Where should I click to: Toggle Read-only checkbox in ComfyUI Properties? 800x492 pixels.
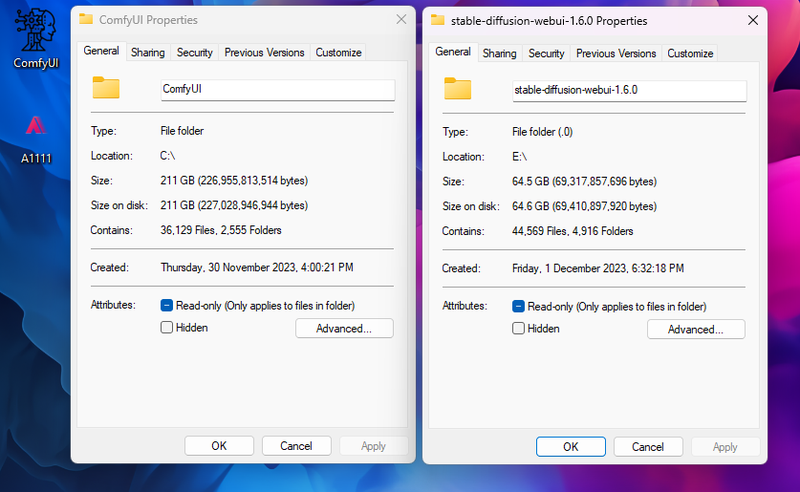(x=167, y=305)
